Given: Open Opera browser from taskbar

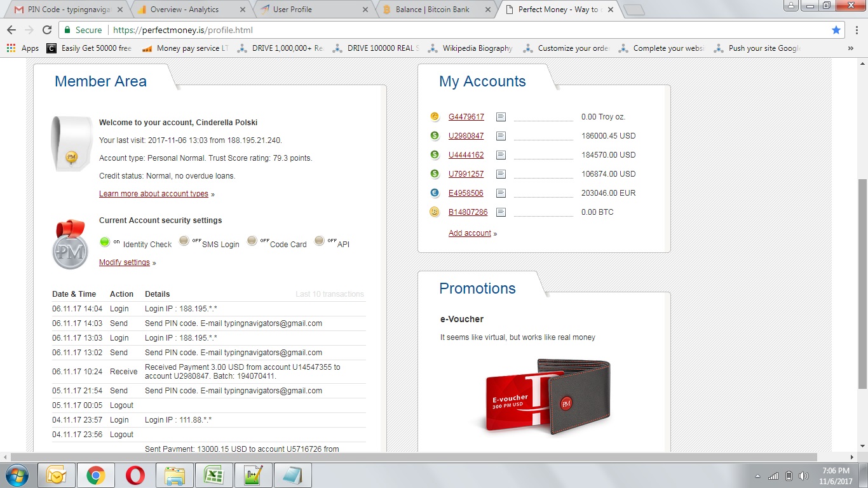Looking at the screenshot, I should click(135, 475).
